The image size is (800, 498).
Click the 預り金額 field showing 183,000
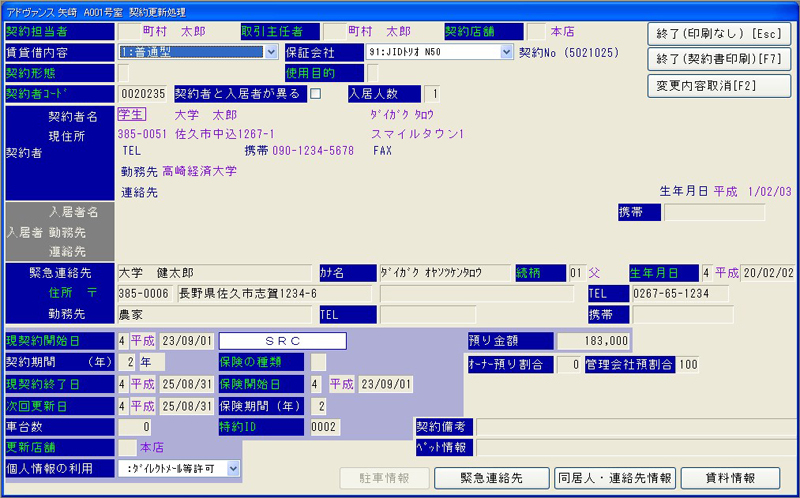(594, 341)
